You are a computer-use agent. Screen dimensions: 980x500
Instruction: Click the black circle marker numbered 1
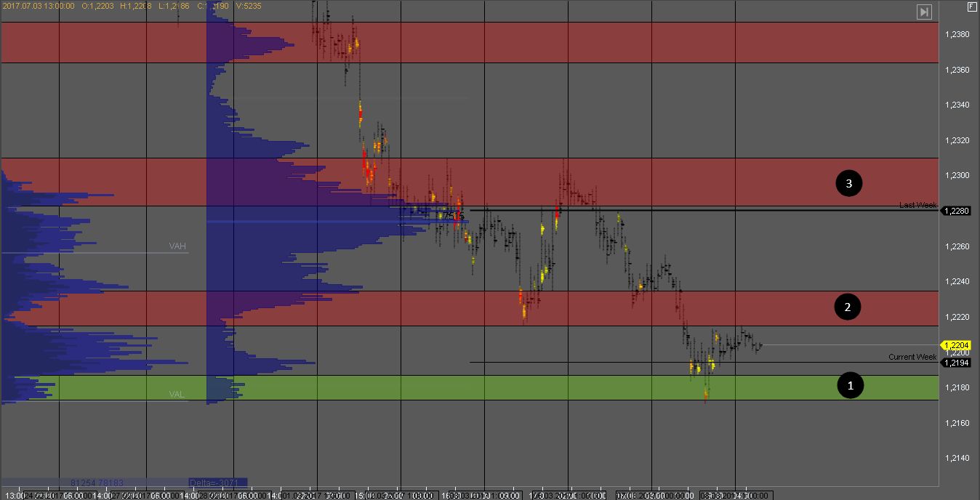tap(851, 385)
